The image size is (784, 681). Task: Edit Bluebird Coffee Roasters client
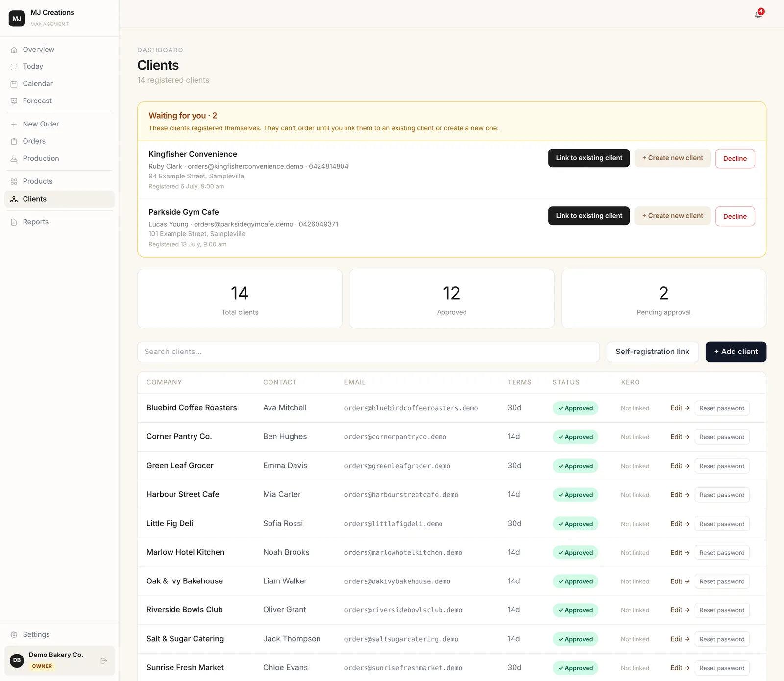point(680,408)
